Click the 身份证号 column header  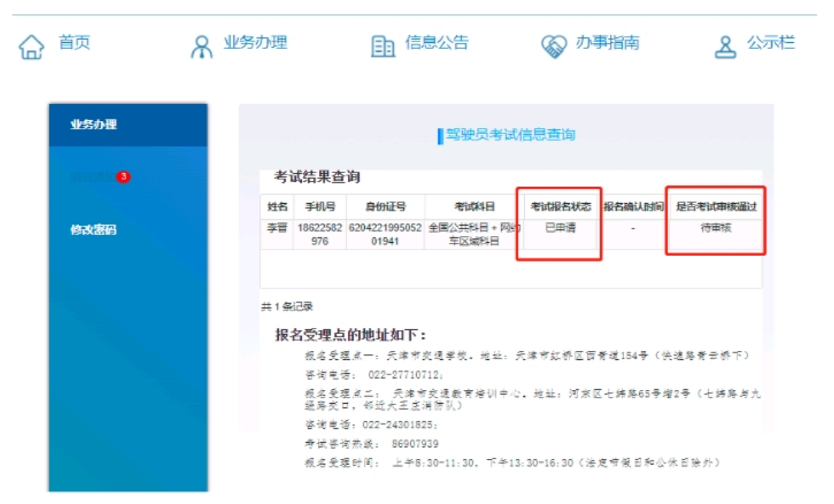[x=386, y=207]
